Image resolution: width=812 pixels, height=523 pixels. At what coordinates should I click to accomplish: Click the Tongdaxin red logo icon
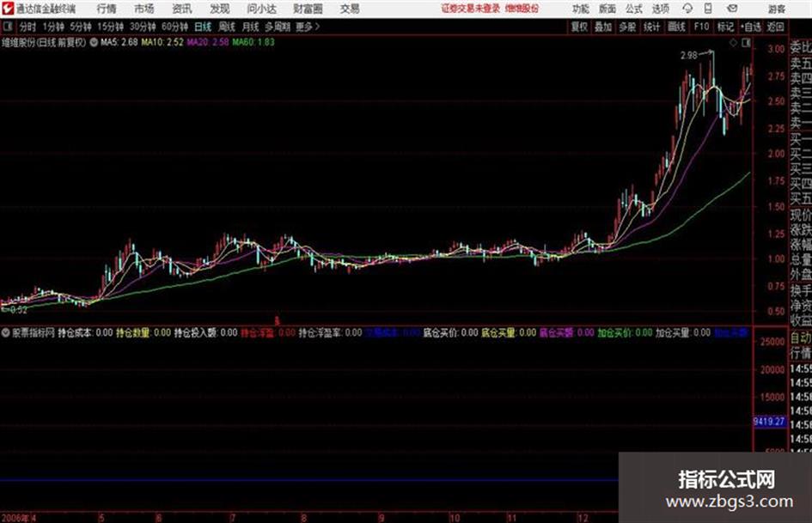(7, 9)
